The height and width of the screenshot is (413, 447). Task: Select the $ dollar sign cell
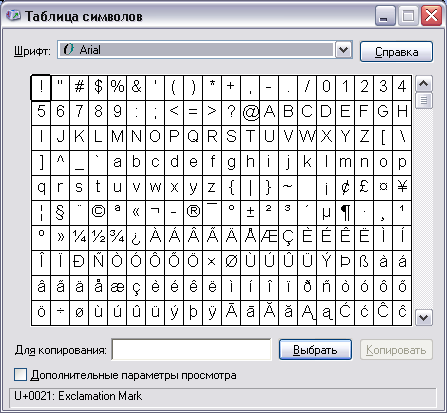98,88
